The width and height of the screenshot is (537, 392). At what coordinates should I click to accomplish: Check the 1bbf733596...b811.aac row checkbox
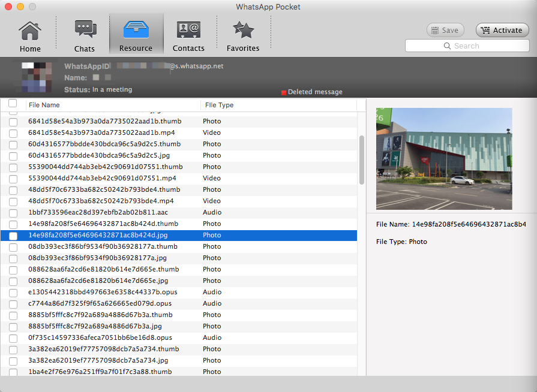pos(13,213)
